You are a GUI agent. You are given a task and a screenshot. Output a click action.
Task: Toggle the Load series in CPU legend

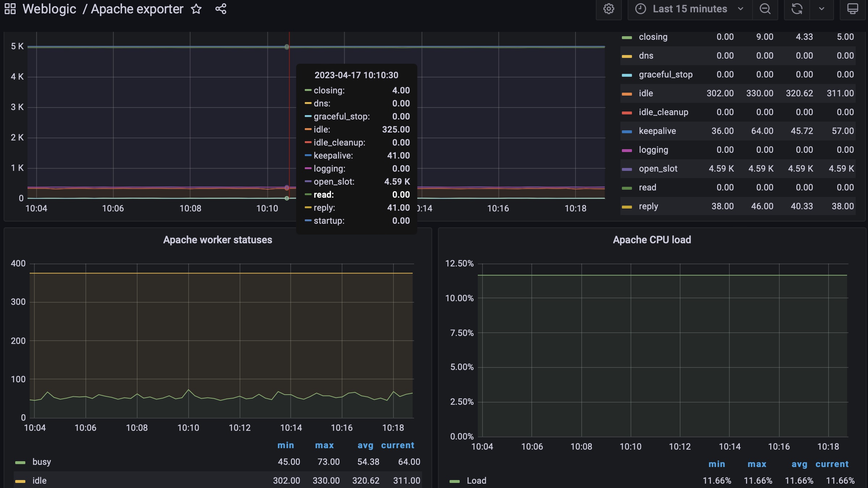(x=476, y=481)
